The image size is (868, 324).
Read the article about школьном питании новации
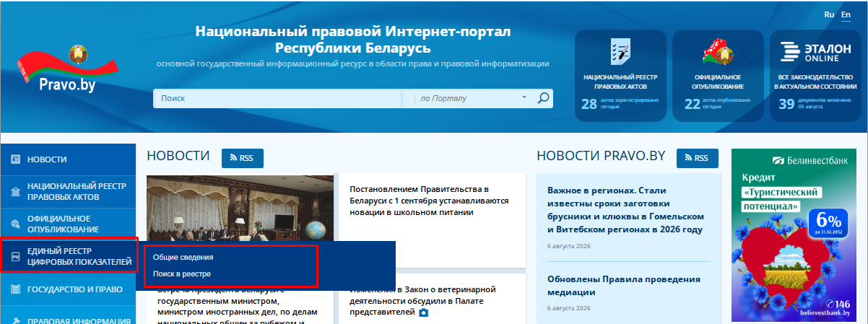[429, 201]
